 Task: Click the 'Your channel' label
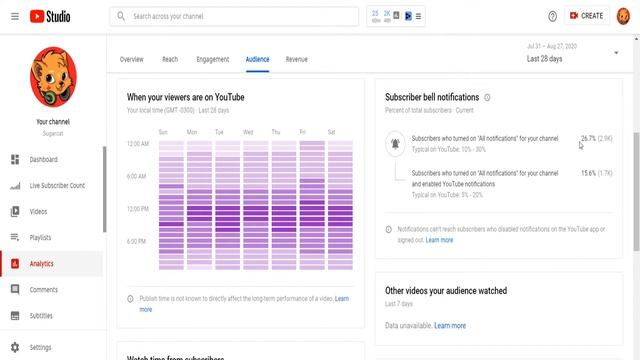tap(53, 122)
